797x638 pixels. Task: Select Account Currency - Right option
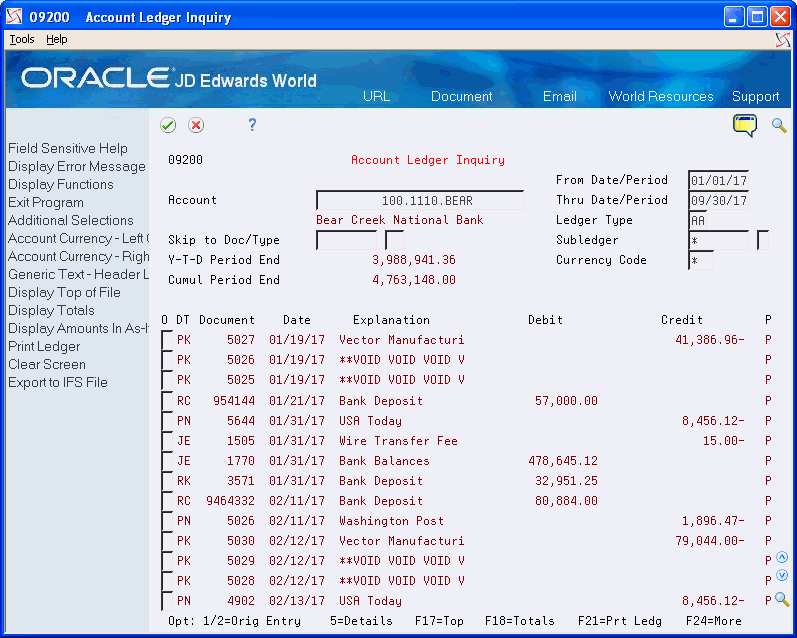[x=78, y=256]
